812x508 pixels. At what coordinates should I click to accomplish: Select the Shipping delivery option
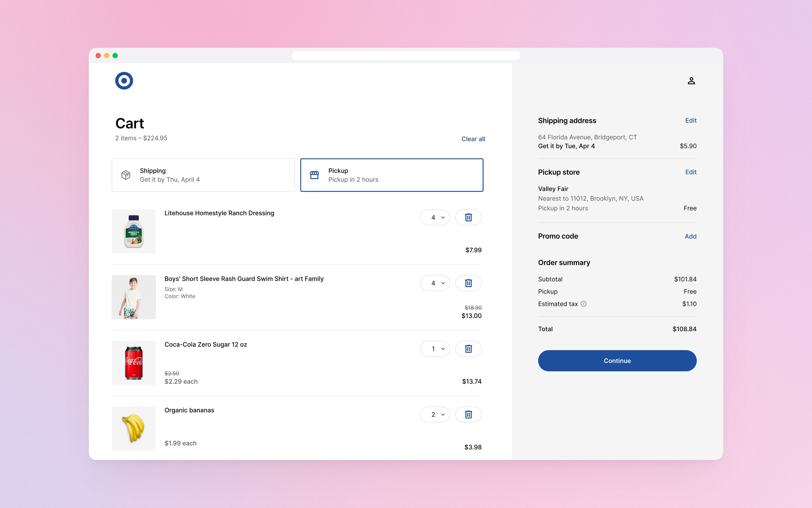coord(203,175)
